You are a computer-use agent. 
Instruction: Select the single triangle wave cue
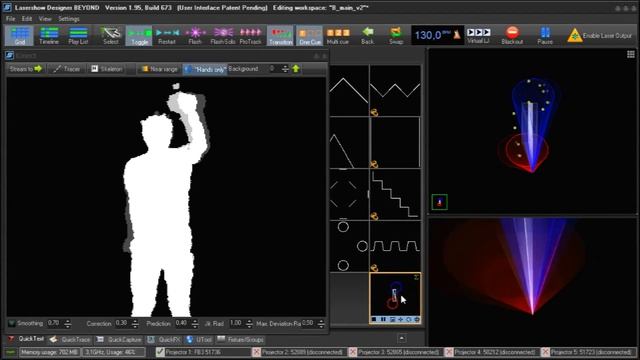[x=349, y=91]
